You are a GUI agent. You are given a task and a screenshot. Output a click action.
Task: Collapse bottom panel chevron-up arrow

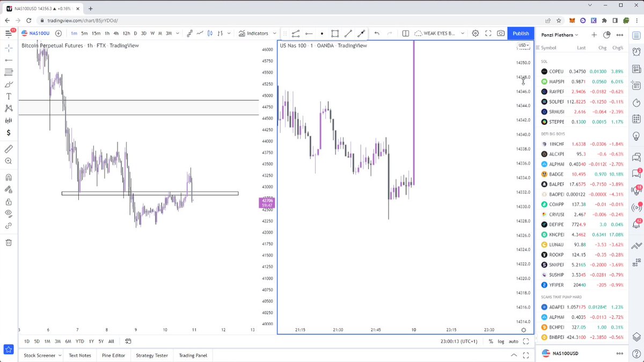[514, 355]
